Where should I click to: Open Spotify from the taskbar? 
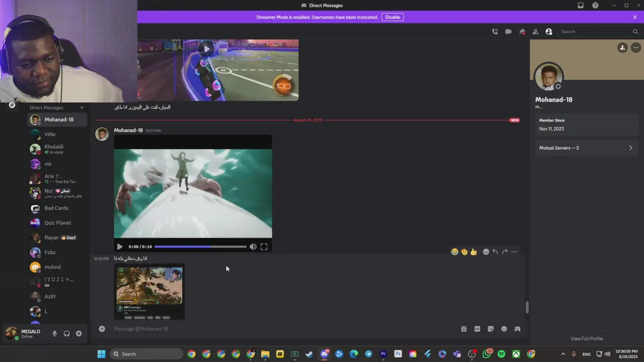point(501,354)
